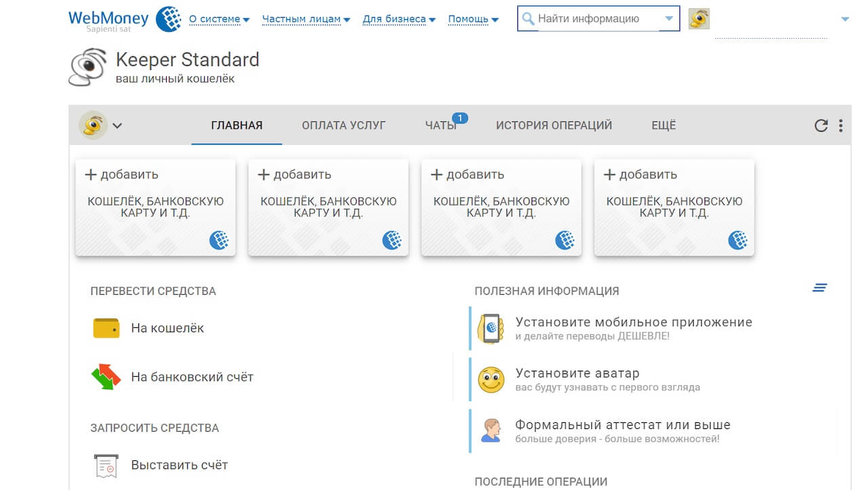The height and width of the screenshot is (490, 868).
Task: Click the yellow smiley avatar icon
Action: click(x=491, y=380)
